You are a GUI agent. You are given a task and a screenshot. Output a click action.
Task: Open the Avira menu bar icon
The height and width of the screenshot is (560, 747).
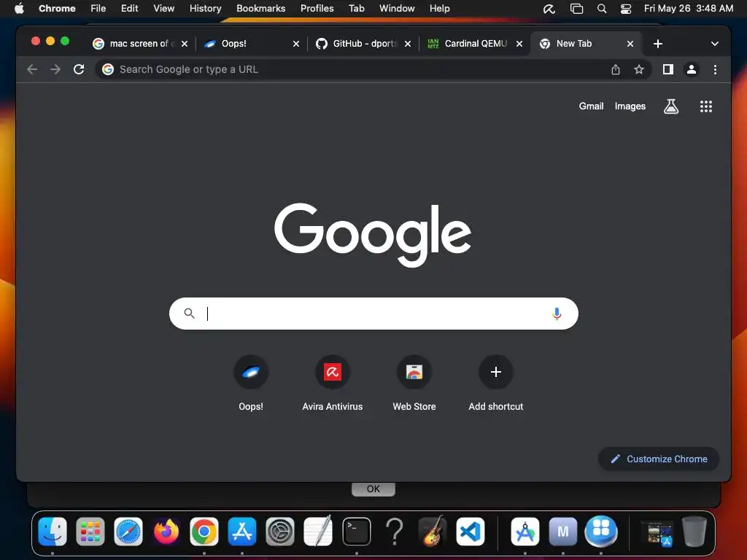pyautogui.click(x=549, y=9)
